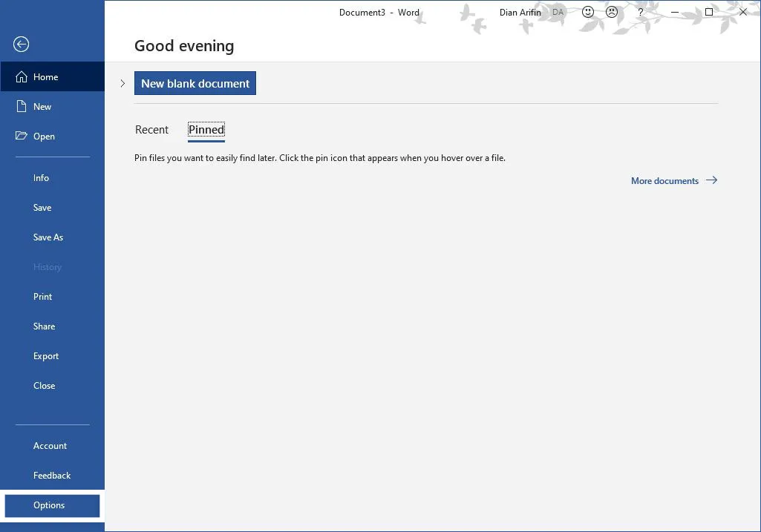The image size is (761, 532).
Task: Open feedback via the smiley face icon
Action: tap(588, 12)
